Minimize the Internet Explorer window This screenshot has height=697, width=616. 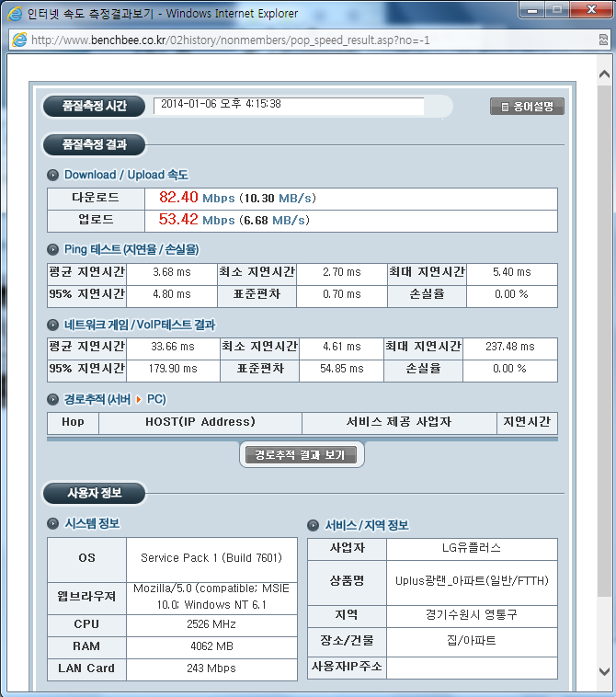click(x=532, y=10)
